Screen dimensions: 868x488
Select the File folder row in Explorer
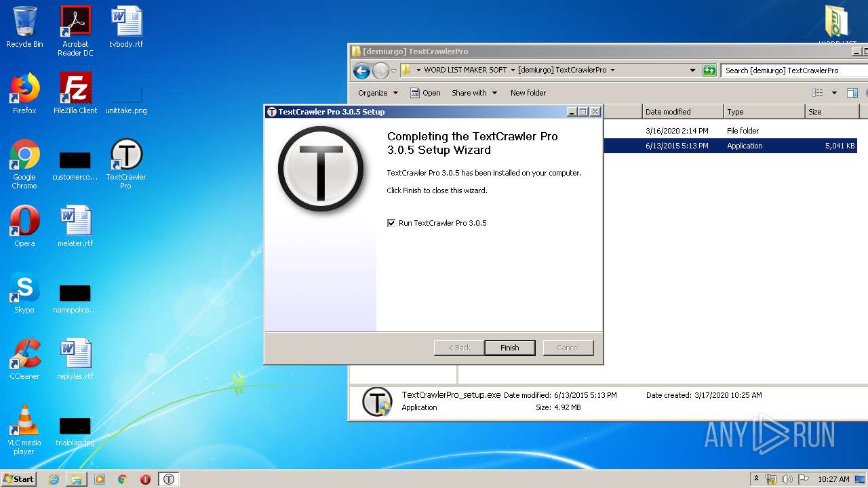click(730, 131)
